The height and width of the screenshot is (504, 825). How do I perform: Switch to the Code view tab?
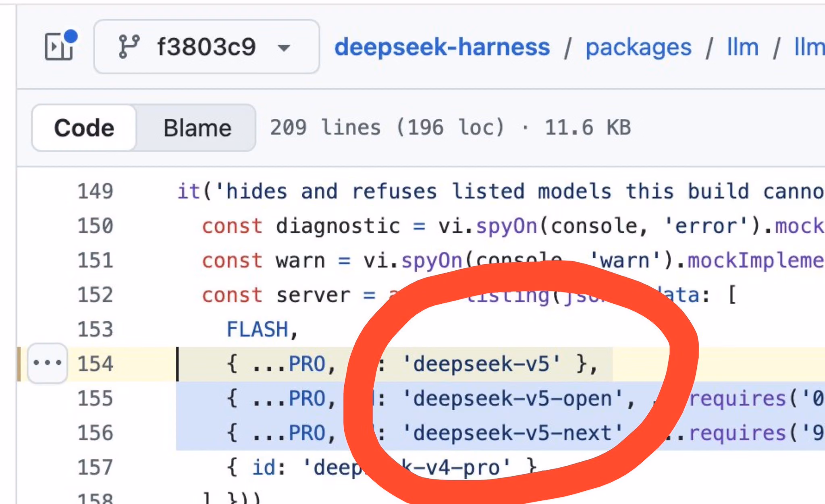[x=84, y=128]
